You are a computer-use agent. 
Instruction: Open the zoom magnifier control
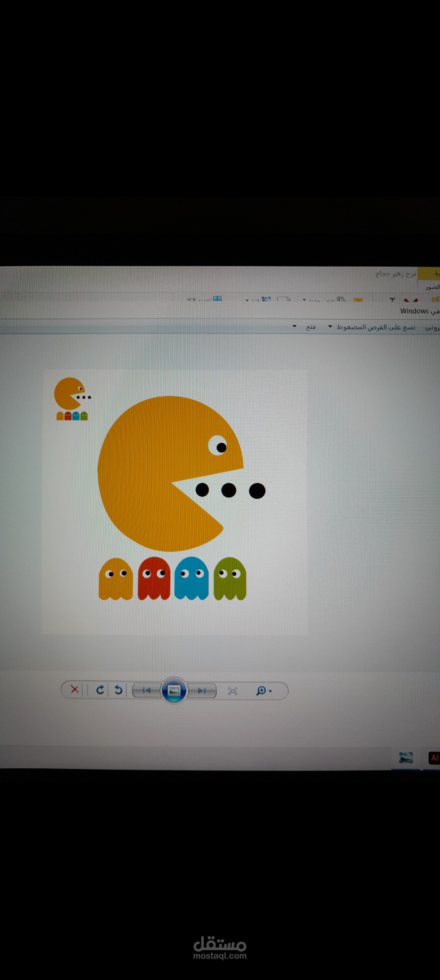[261, 691]
